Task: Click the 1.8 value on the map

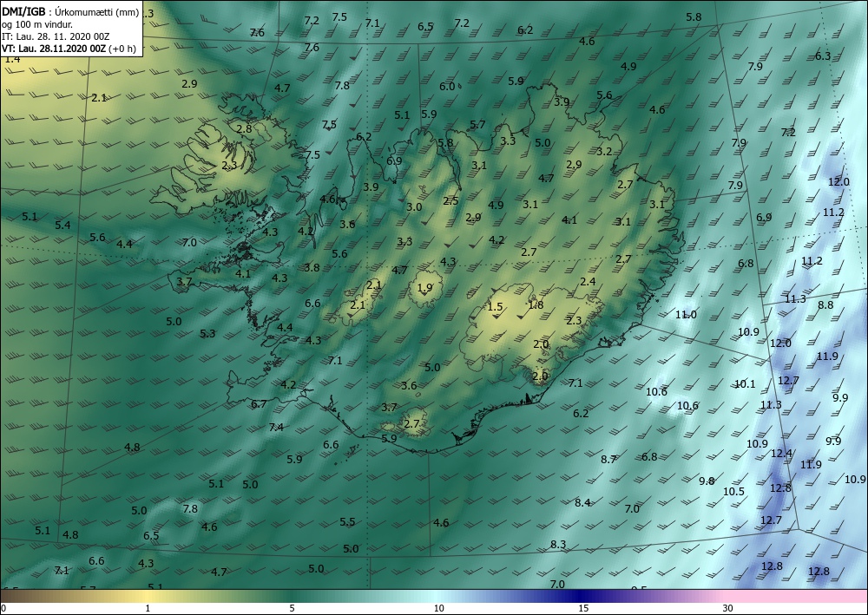Action: tap(536, 304)
